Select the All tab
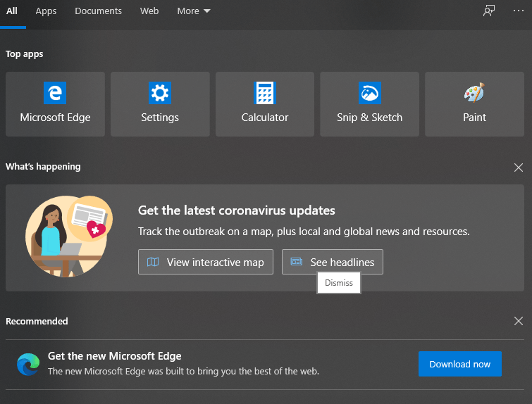The height and width of the screenshot is (404, 532). (x=12, y=11)
